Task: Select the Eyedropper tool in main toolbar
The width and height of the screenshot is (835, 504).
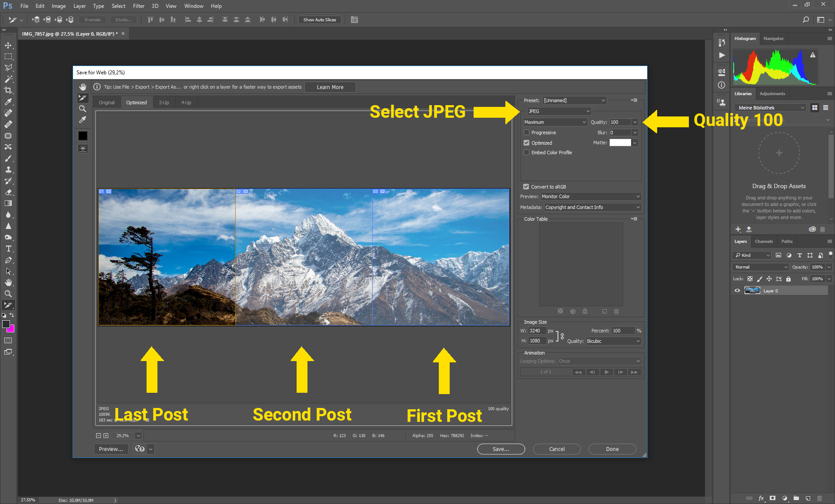Action: coord(8,102)
